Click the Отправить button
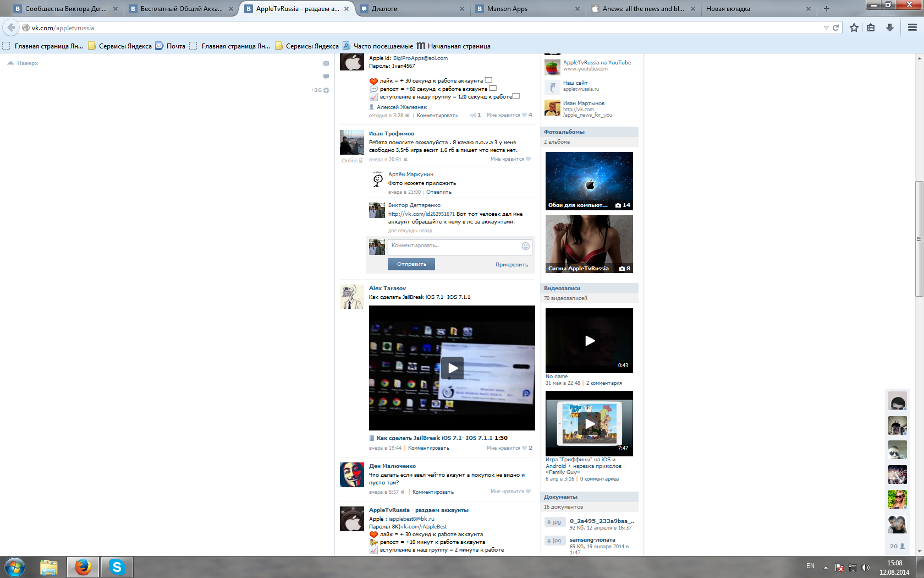924x578 pixels. (411, 264)
